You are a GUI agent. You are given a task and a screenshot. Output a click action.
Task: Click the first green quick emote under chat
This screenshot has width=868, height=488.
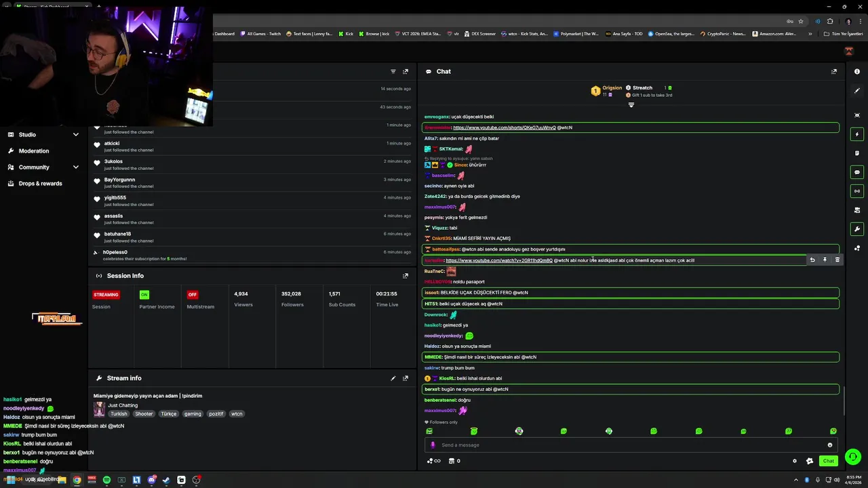click(429, 431)
